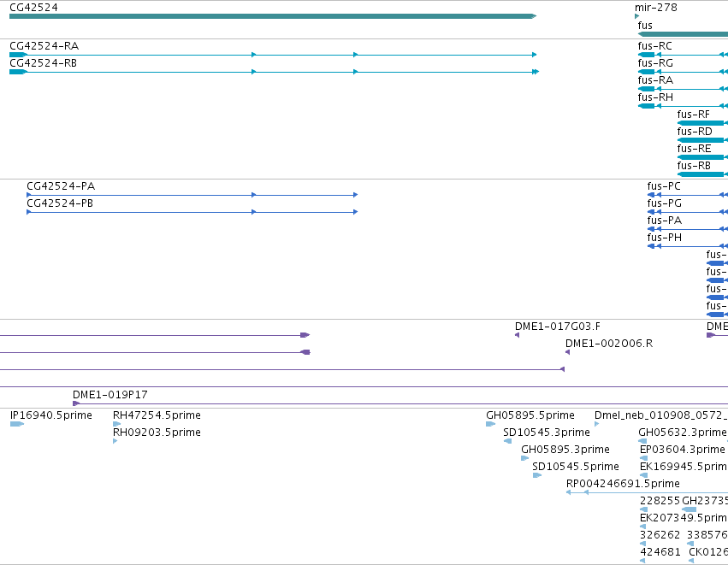Select fus-RE transcript label
Screen dimensions: 728x565
click(694, 149)
